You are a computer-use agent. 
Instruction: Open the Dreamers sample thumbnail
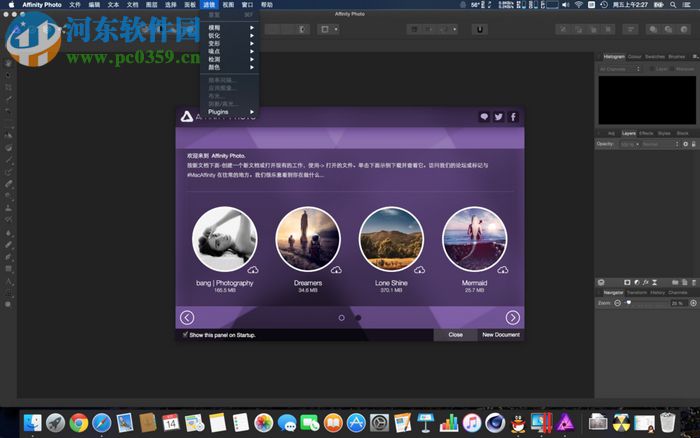click(308, 239)
